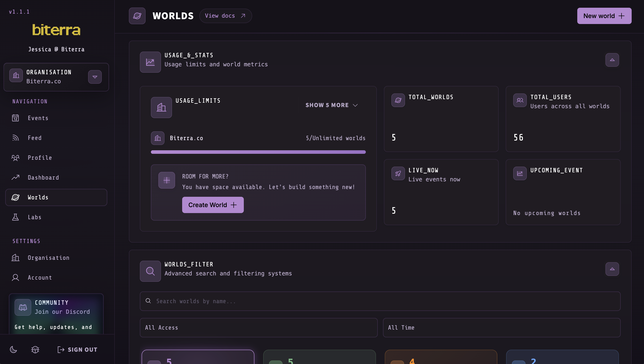
Task: Open Labs section
Action: point(56,217)
